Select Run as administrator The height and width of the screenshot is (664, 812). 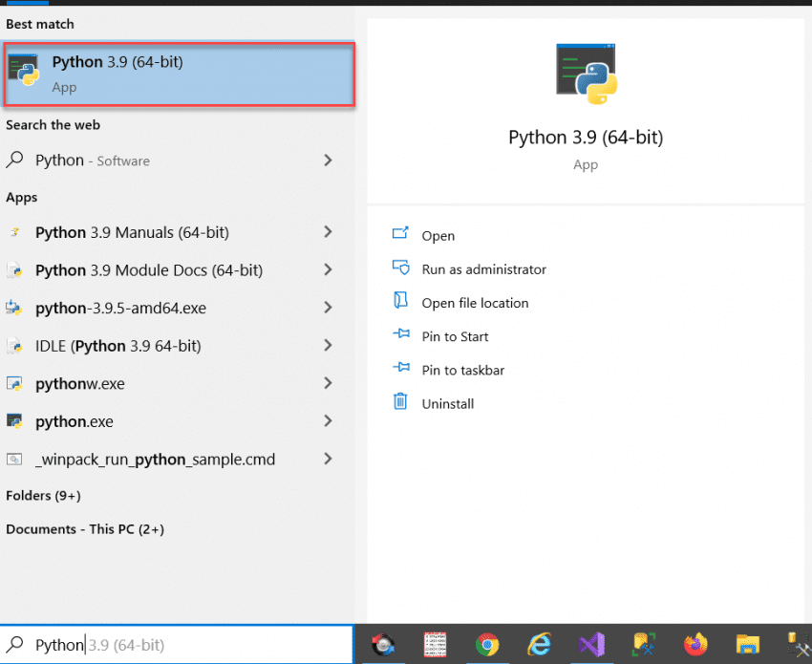[483, 269]
